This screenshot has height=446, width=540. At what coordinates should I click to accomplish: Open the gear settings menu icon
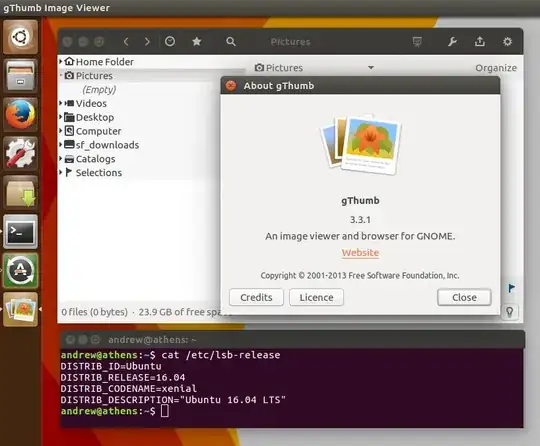507,42
